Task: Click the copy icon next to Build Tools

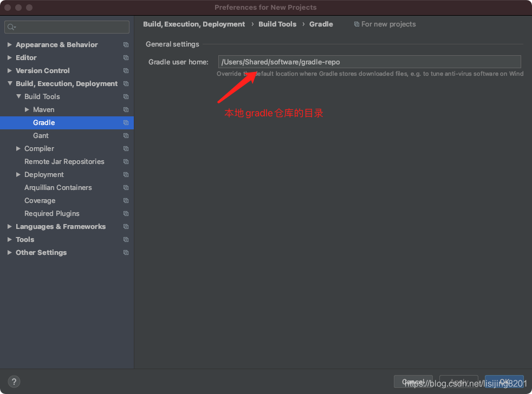Action: [126, 97]
